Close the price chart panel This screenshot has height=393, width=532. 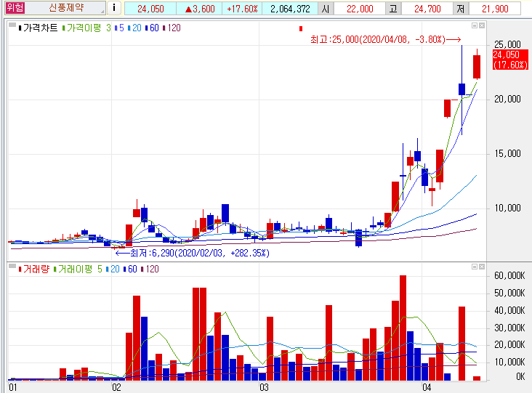(x=482, y=25)
